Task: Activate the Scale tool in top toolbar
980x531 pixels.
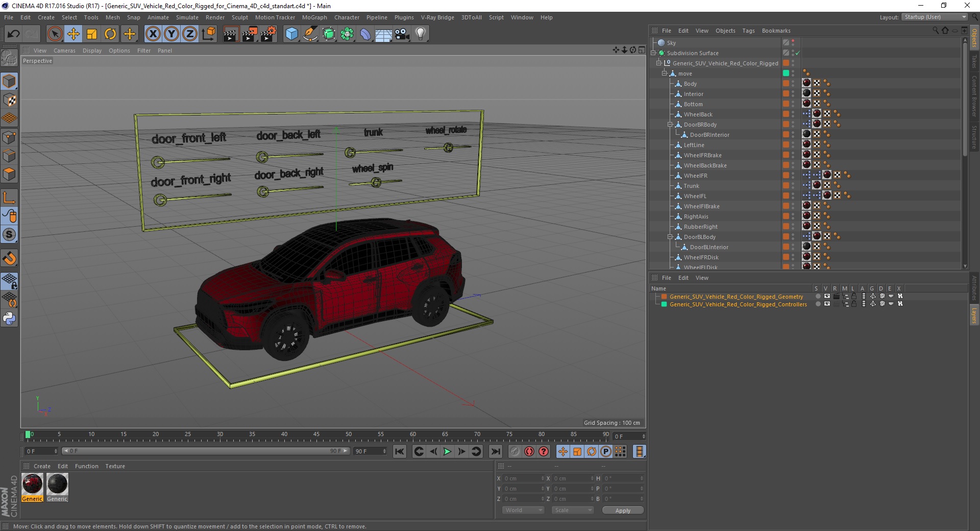Action: tap(92, 34)
